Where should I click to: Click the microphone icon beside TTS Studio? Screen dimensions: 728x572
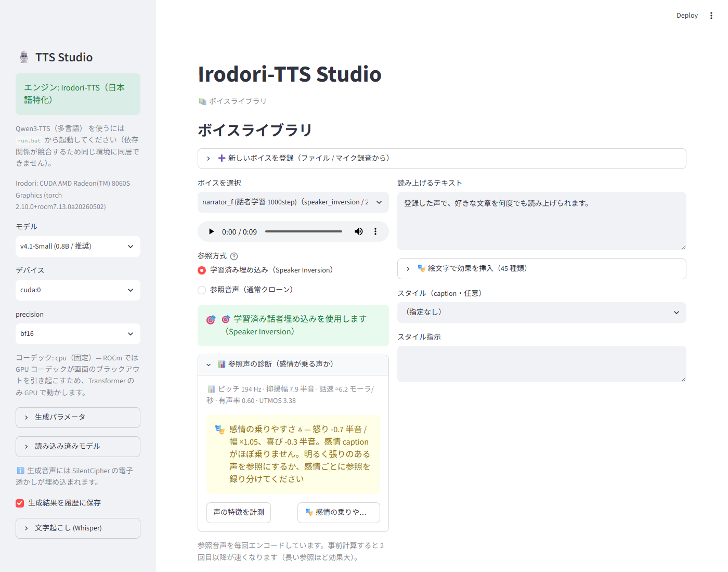24,57
